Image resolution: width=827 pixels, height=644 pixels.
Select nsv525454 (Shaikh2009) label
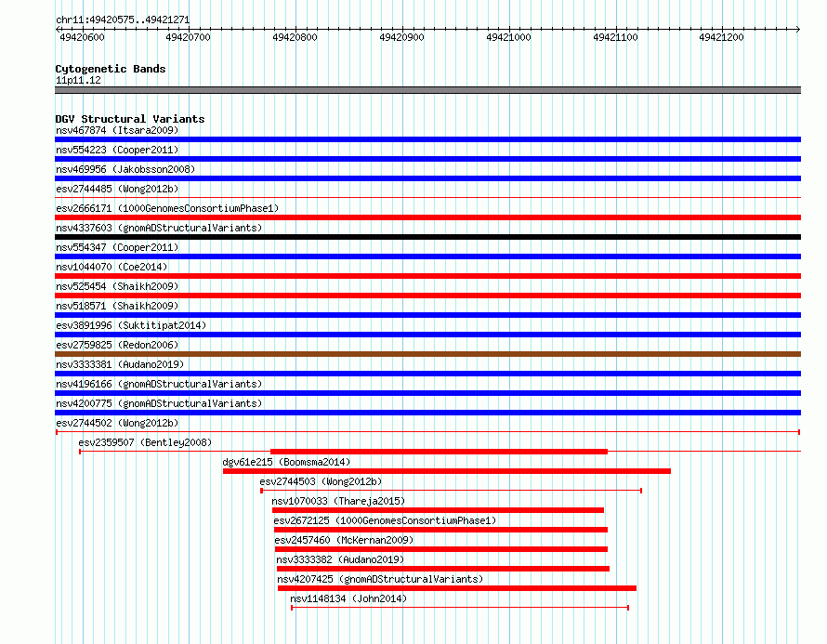click(x=117, y=286)
